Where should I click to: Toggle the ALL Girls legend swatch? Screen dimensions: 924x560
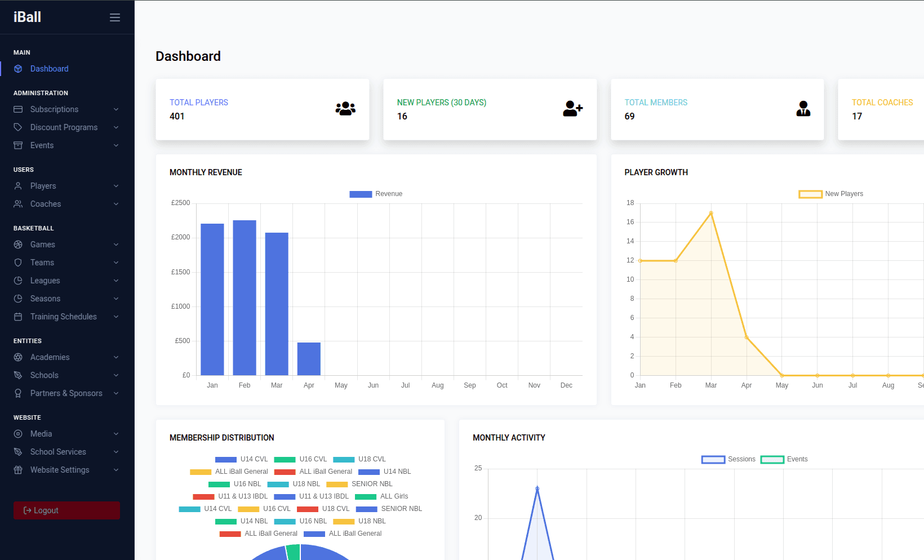click(x=366, y=496)
